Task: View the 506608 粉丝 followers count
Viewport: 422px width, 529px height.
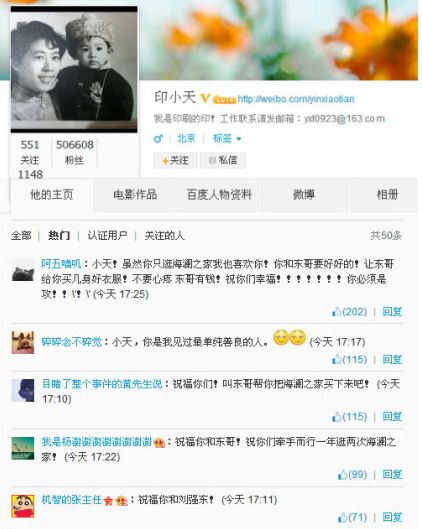Action: [x=75, y=152]
